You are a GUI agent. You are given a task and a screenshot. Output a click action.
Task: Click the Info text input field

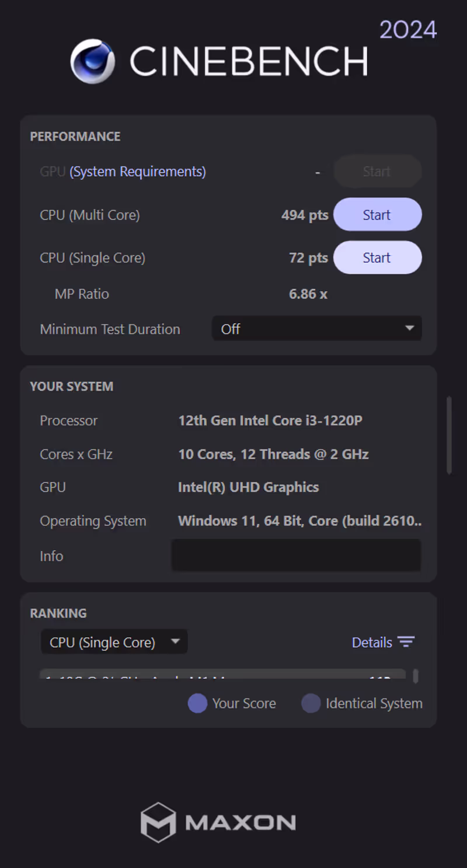pyautogui.click(x=296, y=555)
